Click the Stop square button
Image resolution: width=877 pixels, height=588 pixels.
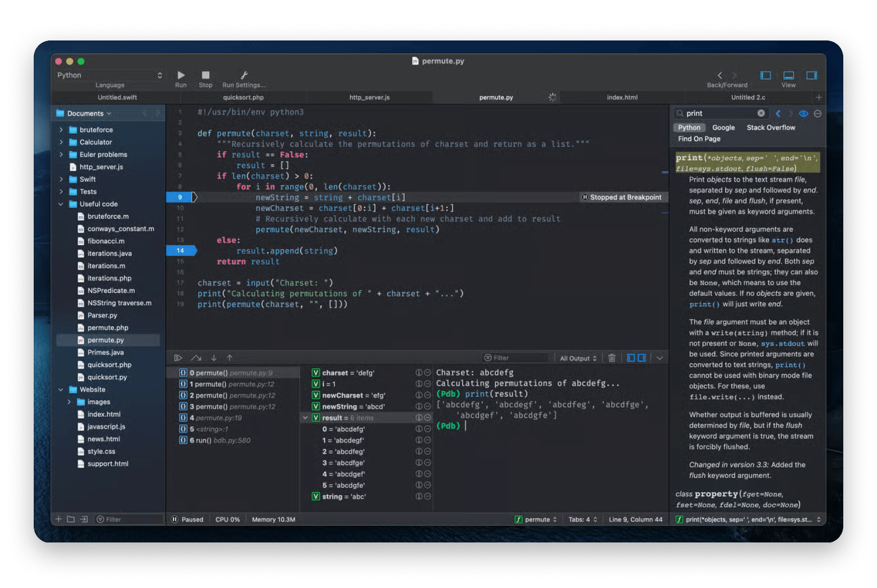206,75
